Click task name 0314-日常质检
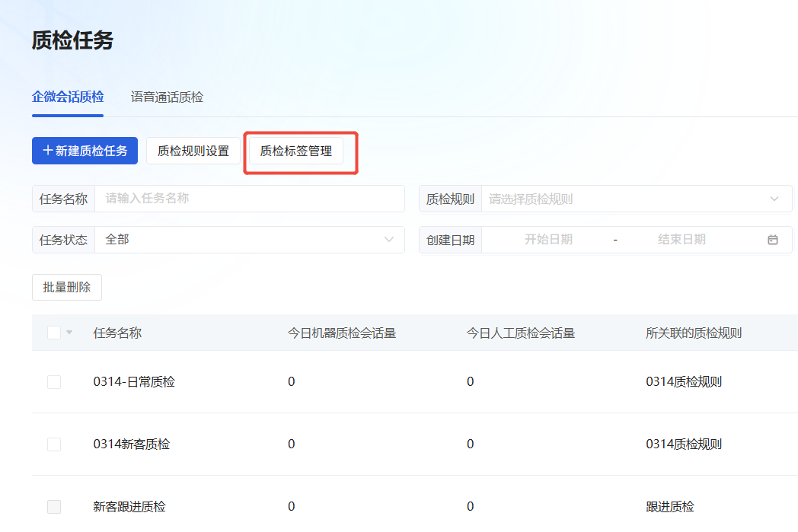The image size is (798, 532). coord(134,382)
